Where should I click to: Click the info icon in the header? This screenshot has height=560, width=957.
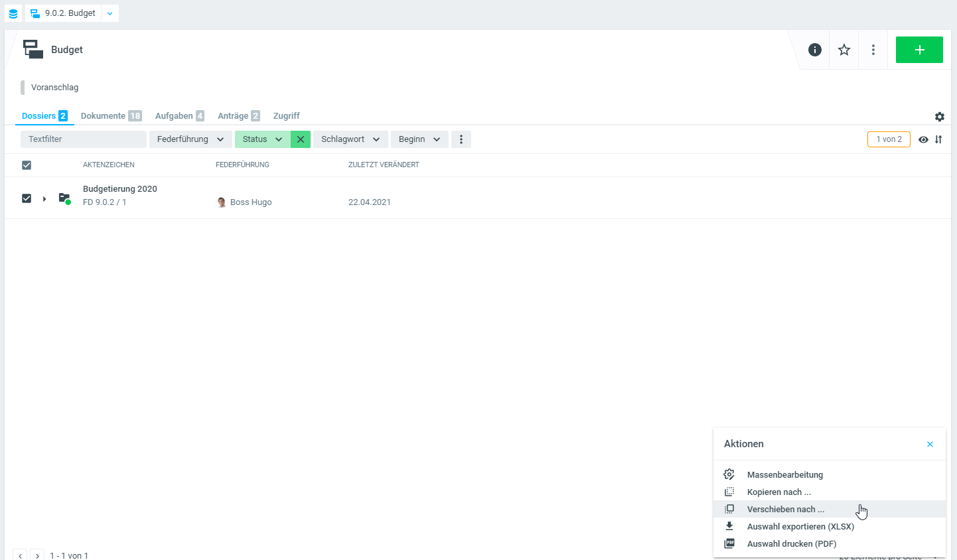(815, 50)
